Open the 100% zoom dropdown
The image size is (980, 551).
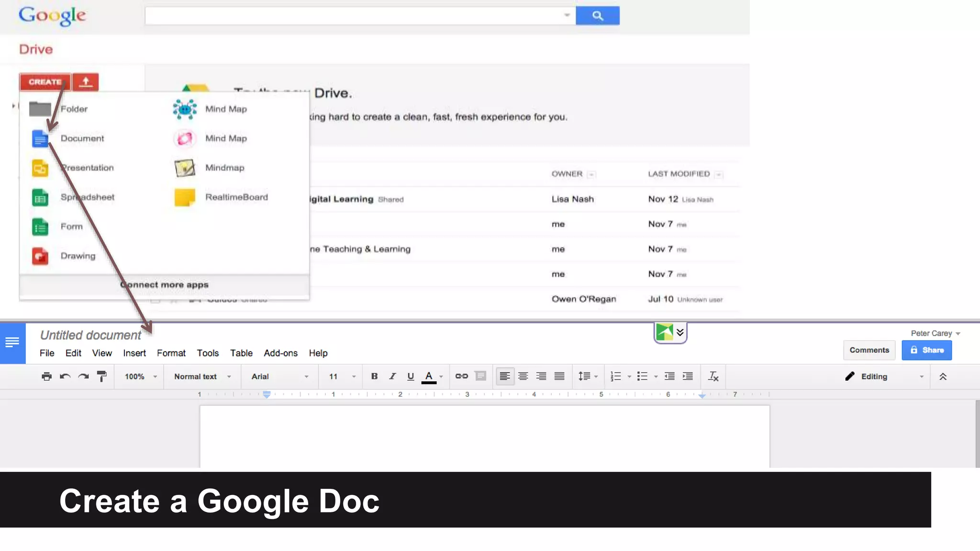141,376
